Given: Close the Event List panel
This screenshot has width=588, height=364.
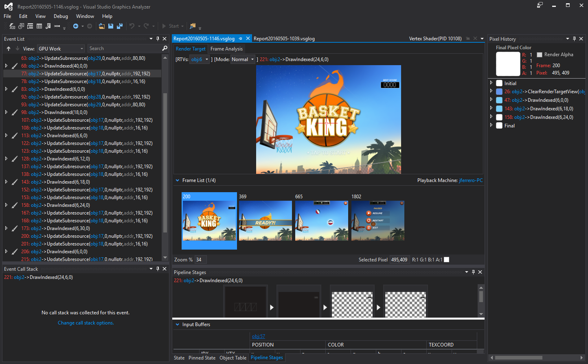Looking at the screenshot, I should 165,39.
